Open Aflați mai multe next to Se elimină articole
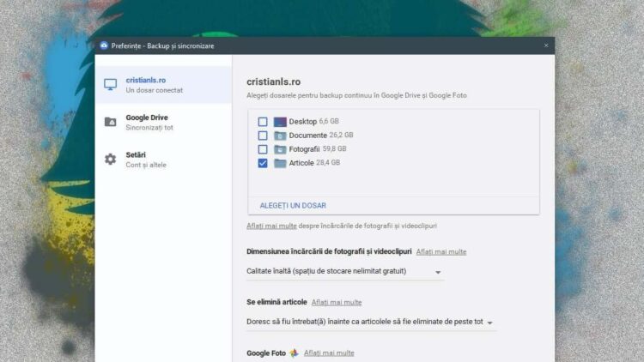 point(337,303)
